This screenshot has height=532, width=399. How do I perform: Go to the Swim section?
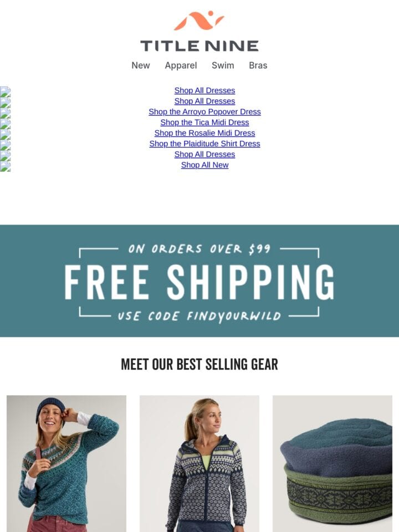point(223,65)
